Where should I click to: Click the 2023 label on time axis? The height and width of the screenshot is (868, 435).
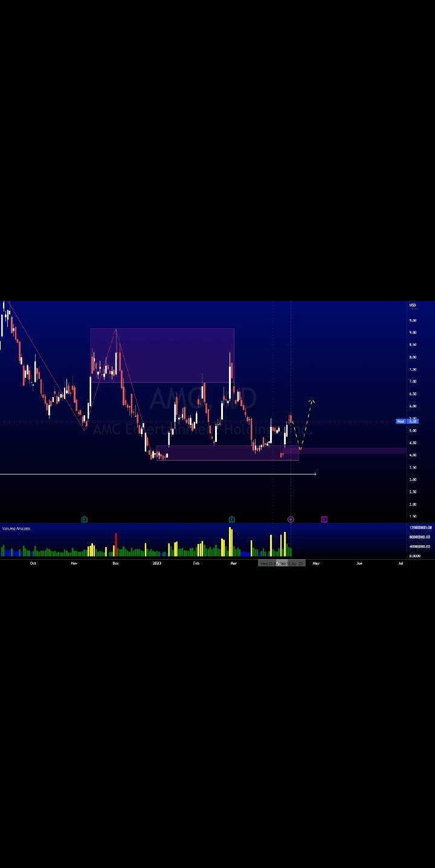point(157,563)
